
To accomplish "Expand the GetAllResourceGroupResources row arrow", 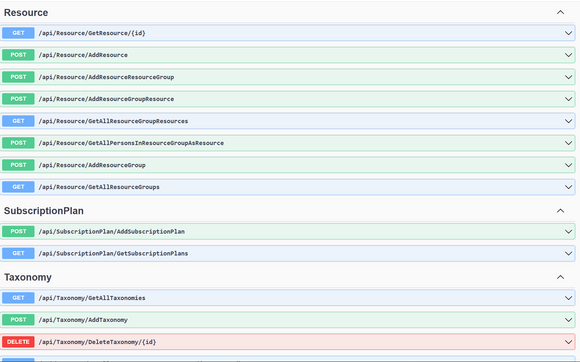I will (x=568, y=121).
